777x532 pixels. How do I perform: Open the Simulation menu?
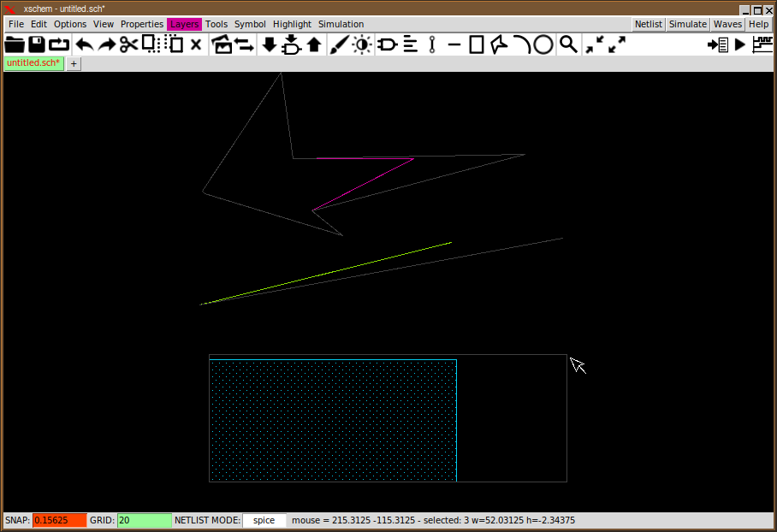(341, 24)
